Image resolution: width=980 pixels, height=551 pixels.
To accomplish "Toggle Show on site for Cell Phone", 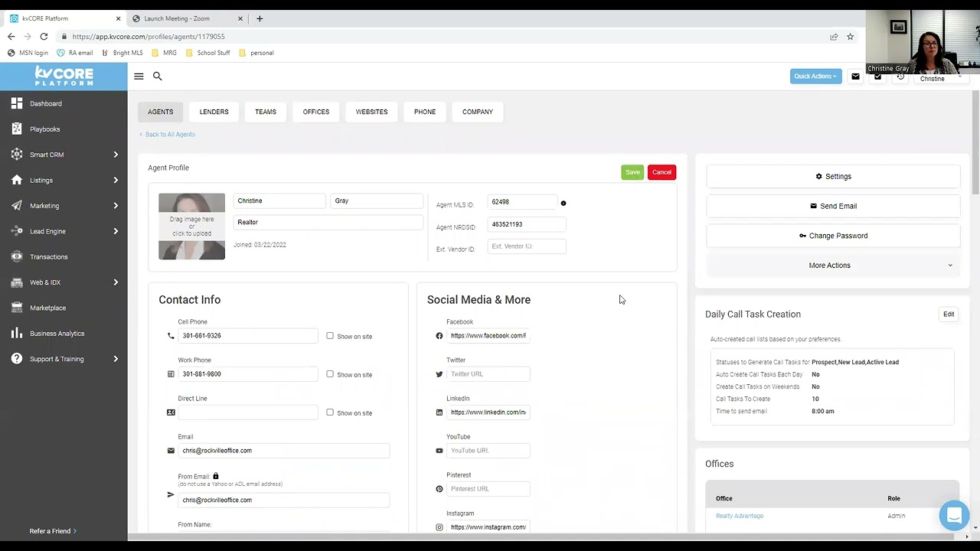I will (330, 336).
